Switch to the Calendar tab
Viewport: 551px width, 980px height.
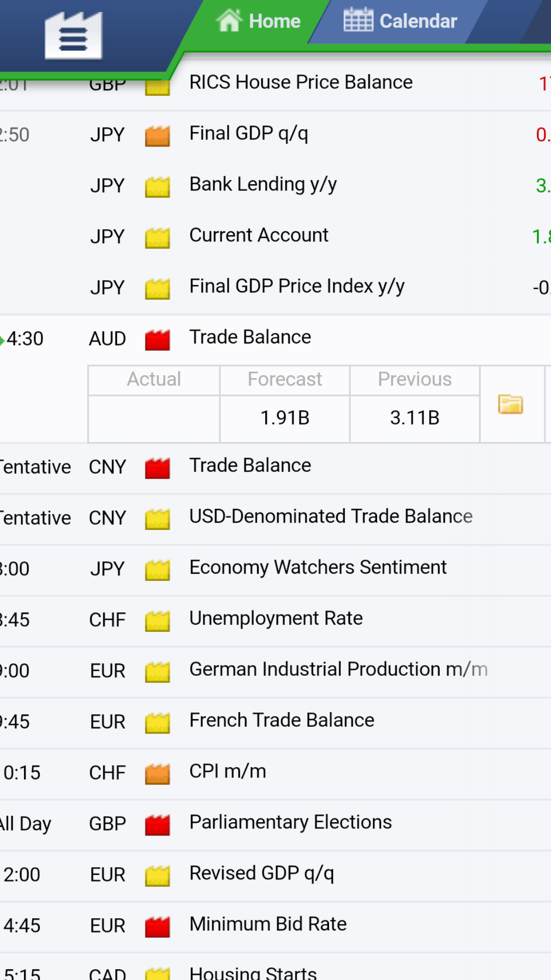tap(400, 21)
